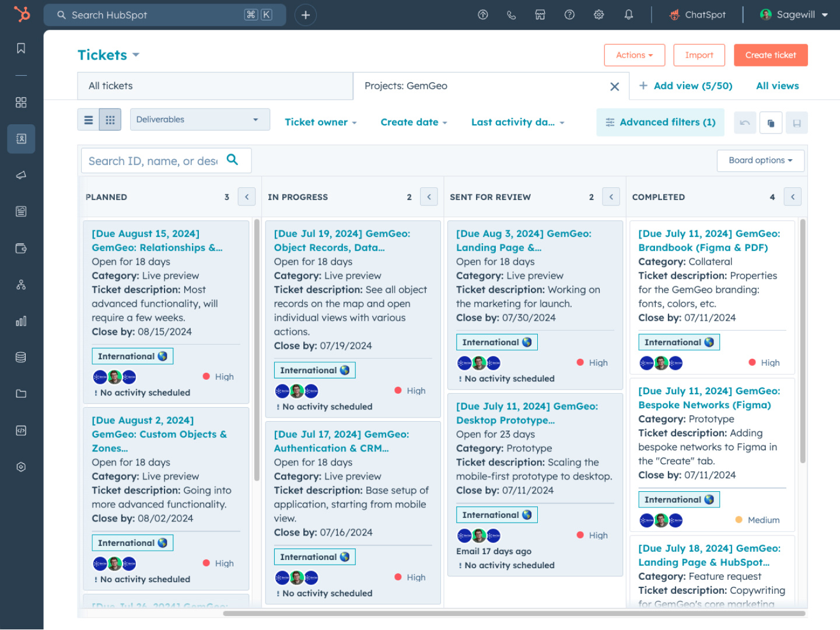
Task: Open the Marketing megaphone sidebar icon
Action: click(21, 175)
